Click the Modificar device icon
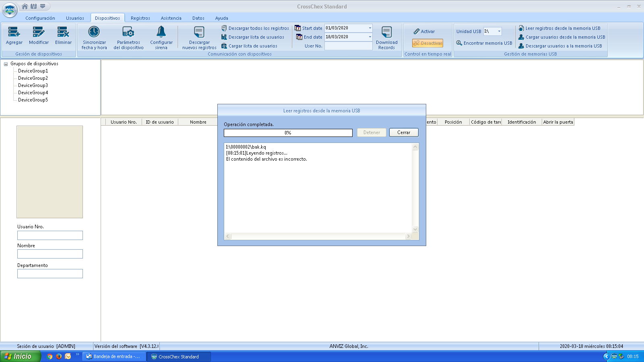The image size is (644, 362). click(x=39, y=32)
